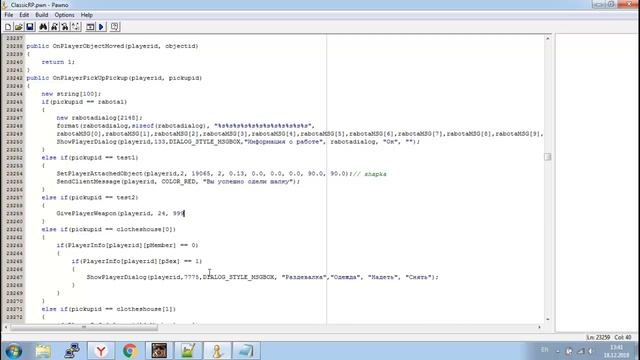The height and width of the screenshot is (360, 640).
Task: Click "else if(pickupid == clotheshouse[0])" line
Action: (109, 229)
